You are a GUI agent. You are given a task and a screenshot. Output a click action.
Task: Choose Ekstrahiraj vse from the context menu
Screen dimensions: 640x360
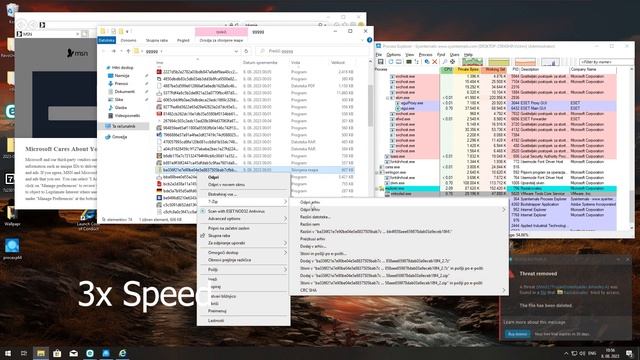[244, 194]
